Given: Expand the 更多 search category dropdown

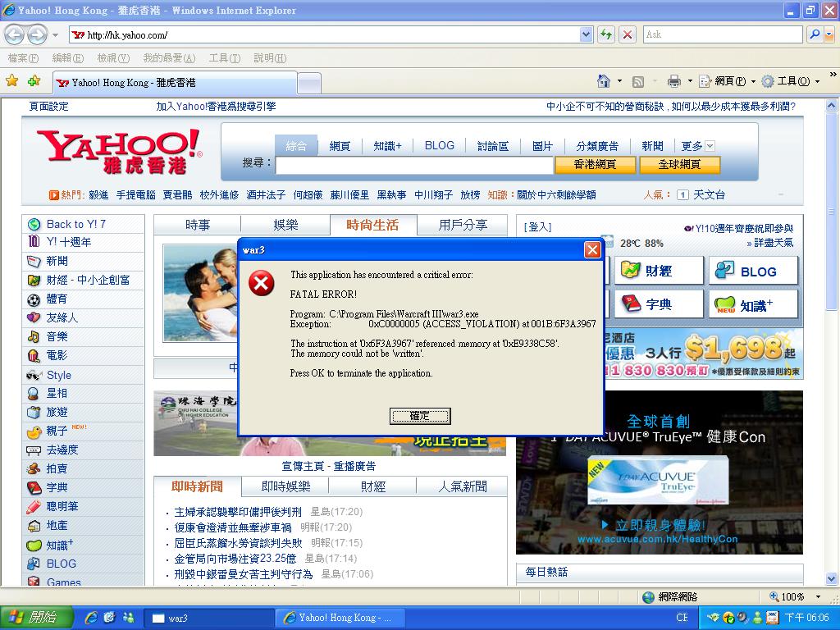Looking at the screenshot, I should 710,146.
